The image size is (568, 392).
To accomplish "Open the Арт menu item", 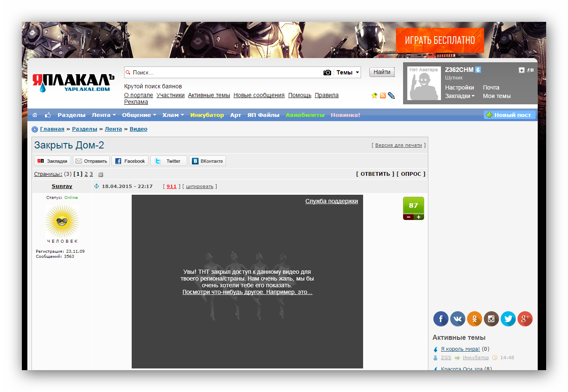I will (x=236, y=115).
